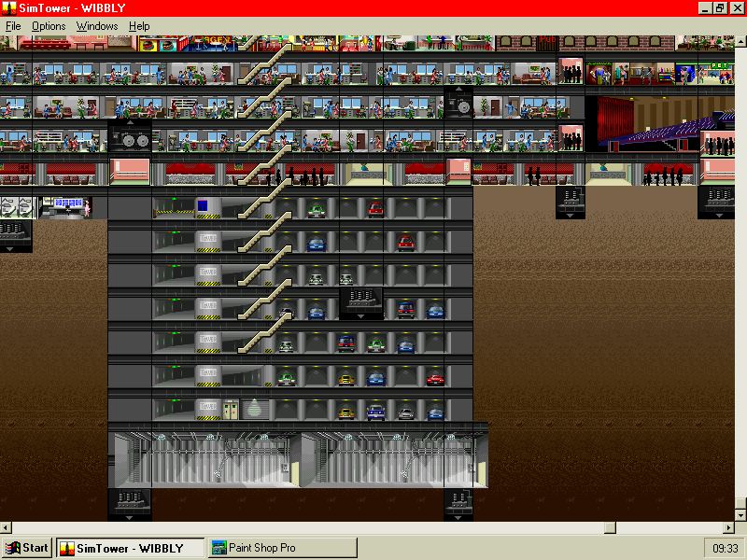Click the horizontal scrollbar thumb

(x=610, y=527)
